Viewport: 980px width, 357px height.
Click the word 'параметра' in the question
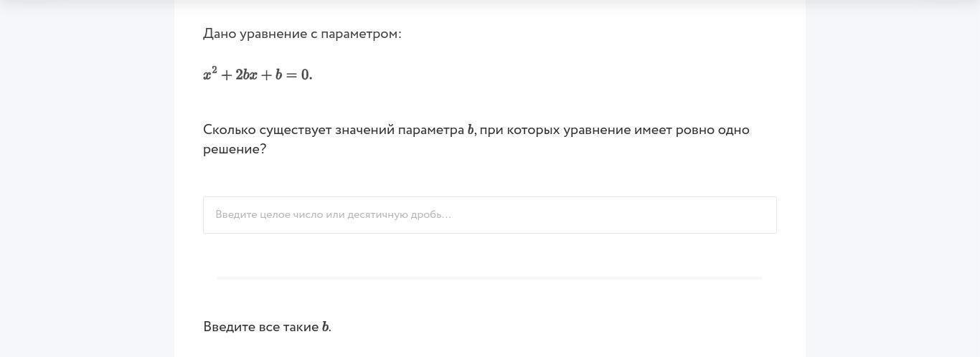(430, 130)
